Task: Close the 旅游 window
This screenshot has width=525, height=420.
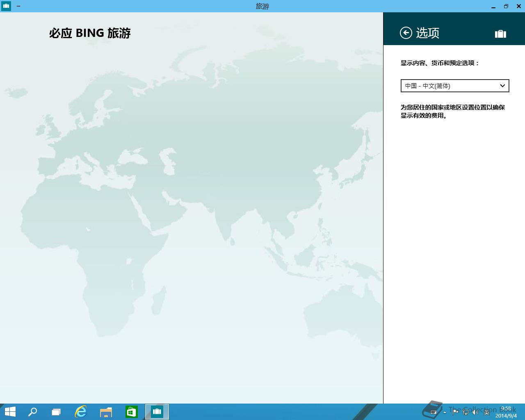Action: click(x=518, y=6)
